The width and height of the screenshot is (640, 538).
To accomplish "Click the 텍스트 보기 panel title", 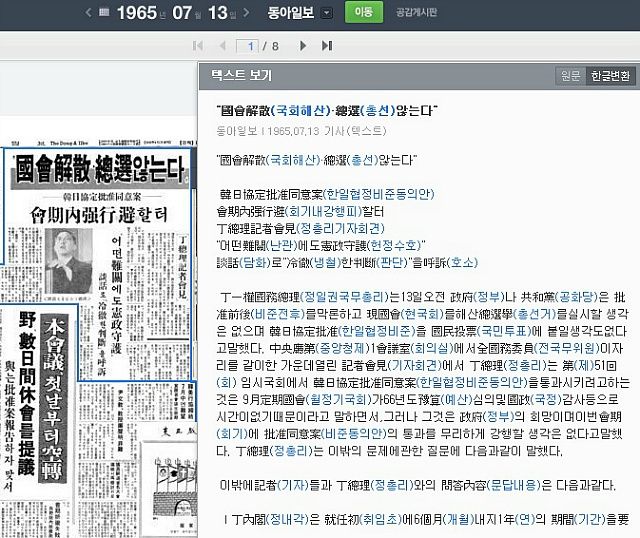I will [241, 75].
